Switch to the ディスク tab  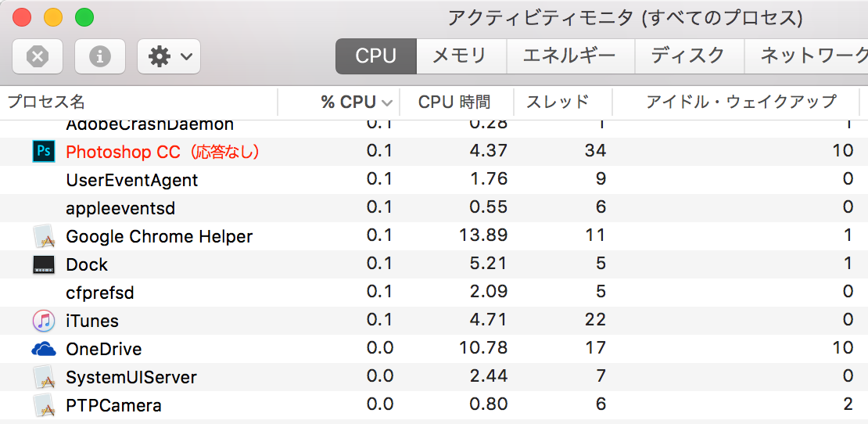coord(688,56)
